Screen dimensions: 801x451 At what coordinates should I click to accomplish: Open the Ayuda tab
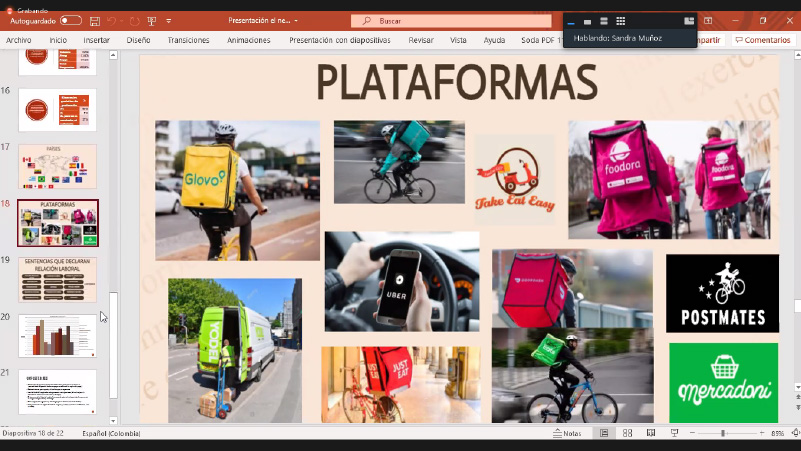[494, 40]
